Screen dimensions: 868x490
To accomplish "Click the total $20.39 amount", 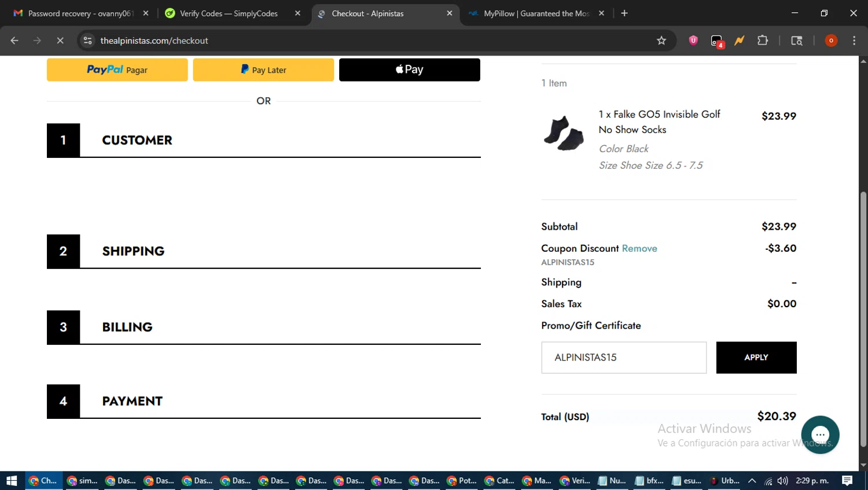I will [777, 416].
